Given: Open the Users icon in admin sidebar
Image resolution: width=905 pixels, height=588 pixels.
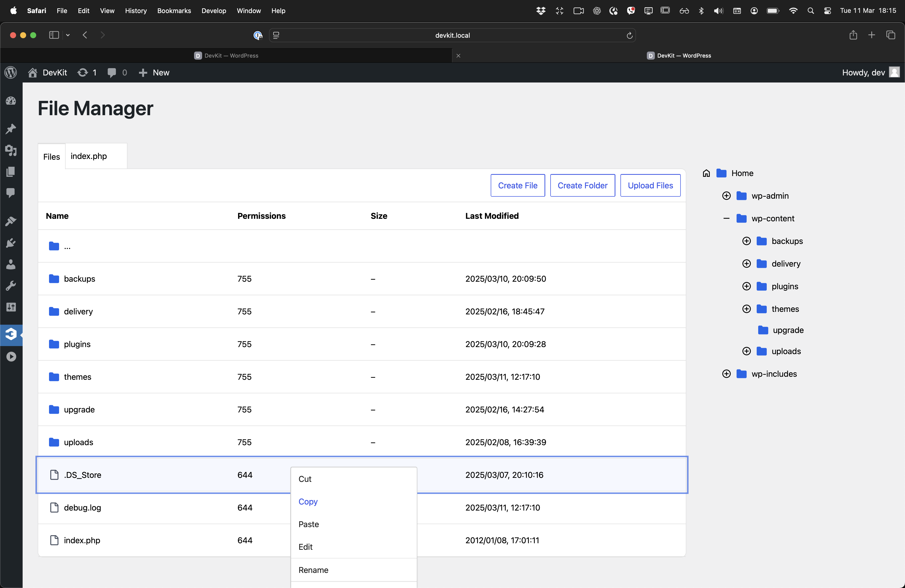Looking at the screenshot, I should (x=11, y=264).
